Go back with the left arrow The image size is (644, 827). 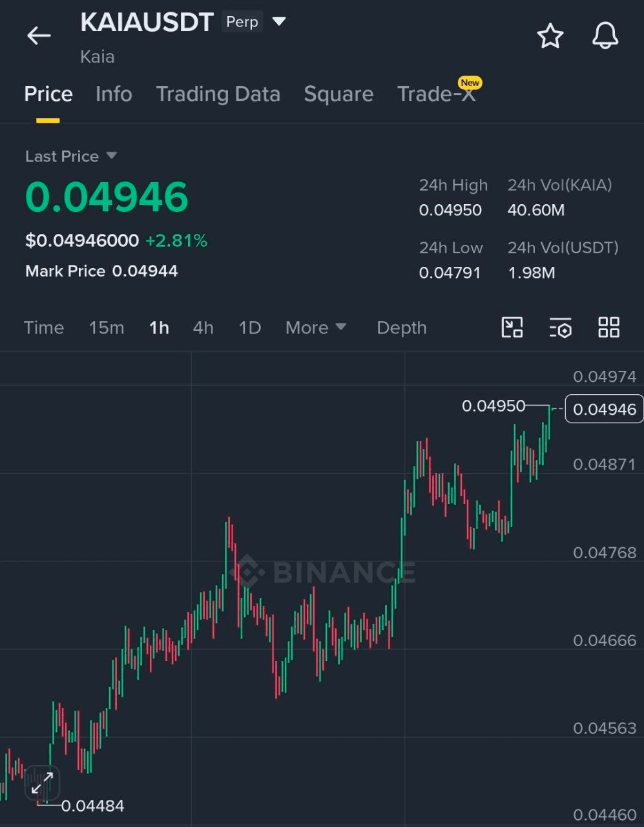pyautogui.click(x=39, y=36)
